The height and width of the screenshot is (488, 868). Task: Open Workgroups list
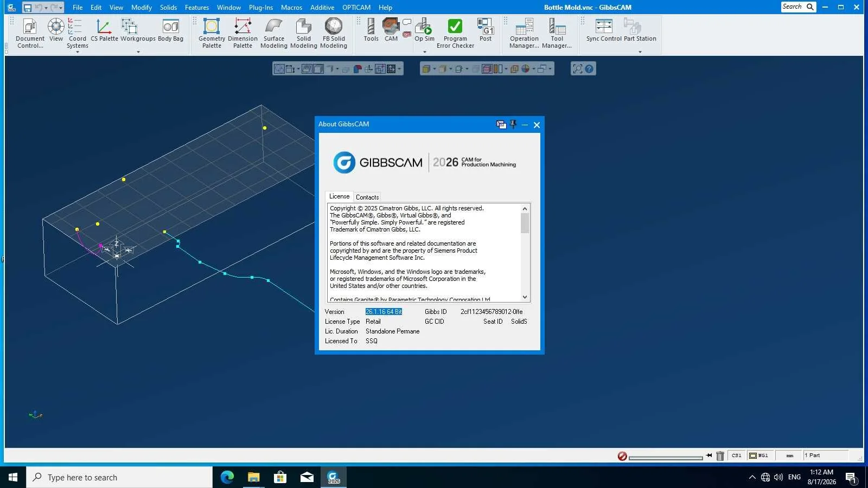pyautogui.click(x=138, y=30)
